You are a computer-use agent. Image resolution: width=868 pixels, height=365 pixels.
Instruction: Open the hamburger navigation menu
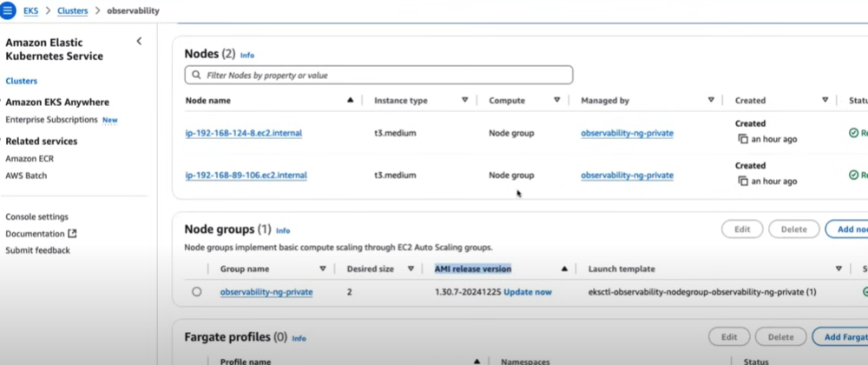click(7, 10)
